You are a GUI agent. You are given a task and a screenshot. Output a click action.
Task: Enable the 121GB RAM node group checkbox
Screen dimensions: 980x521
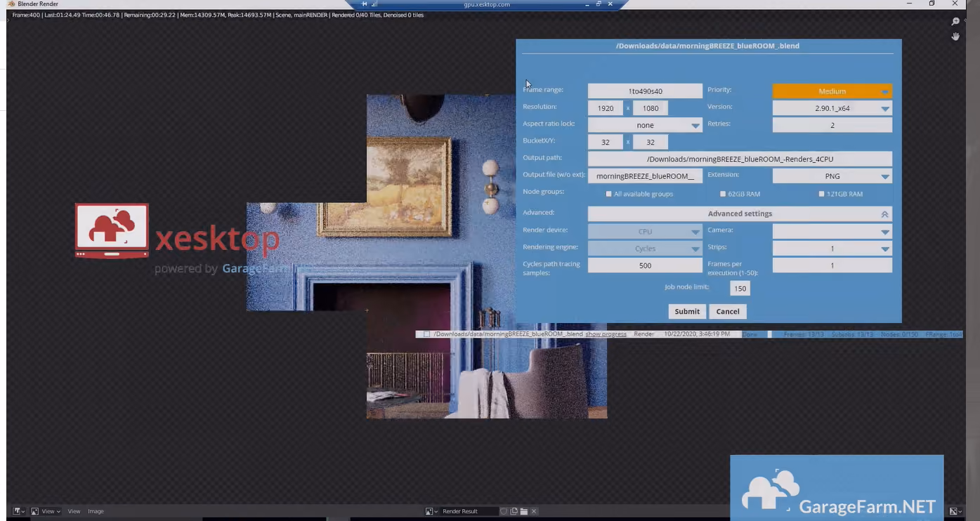point(821,194)
